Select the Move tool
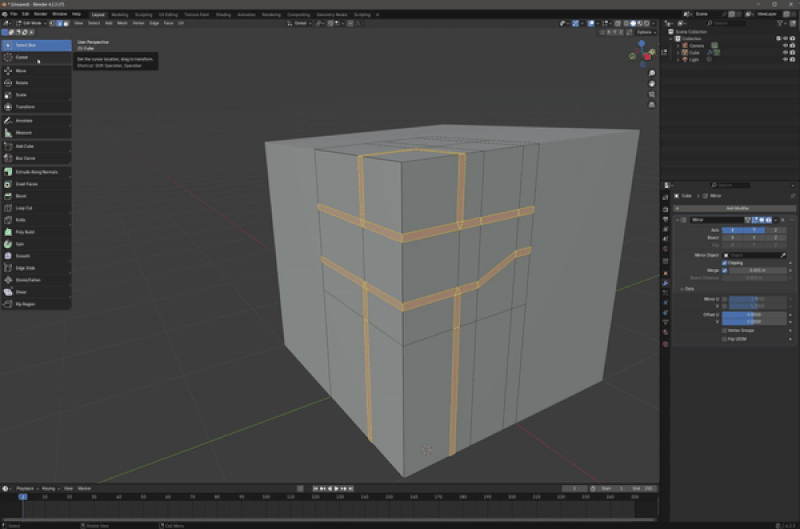The width and height of the screenshot is (800, 529). [22, 71]
